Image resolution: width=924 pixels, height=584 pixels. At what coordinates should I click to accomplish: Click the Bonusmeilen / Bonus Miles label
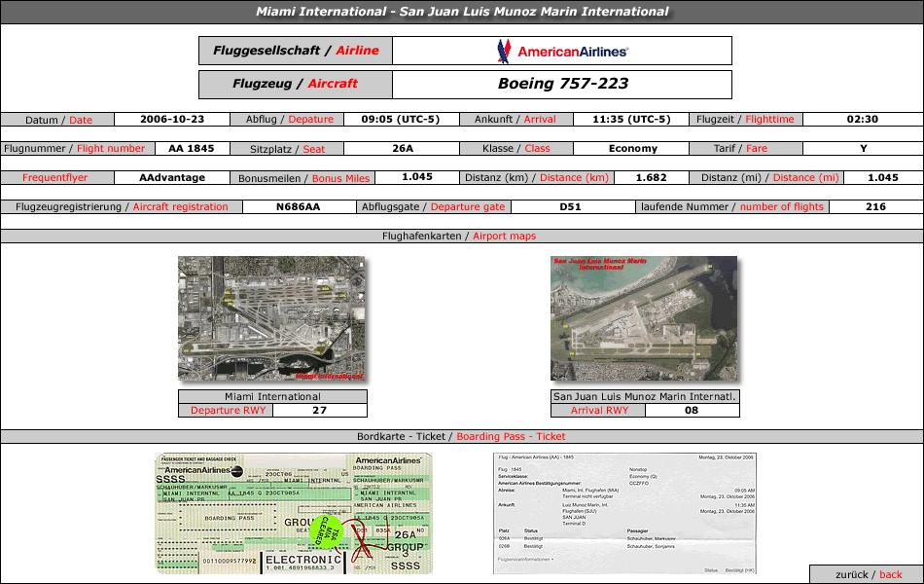point(302,178)
